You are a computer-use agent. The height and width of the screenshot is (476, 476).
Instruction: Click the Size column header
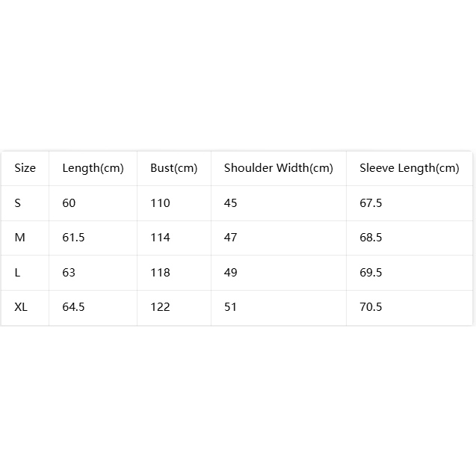tap(25, 168)
